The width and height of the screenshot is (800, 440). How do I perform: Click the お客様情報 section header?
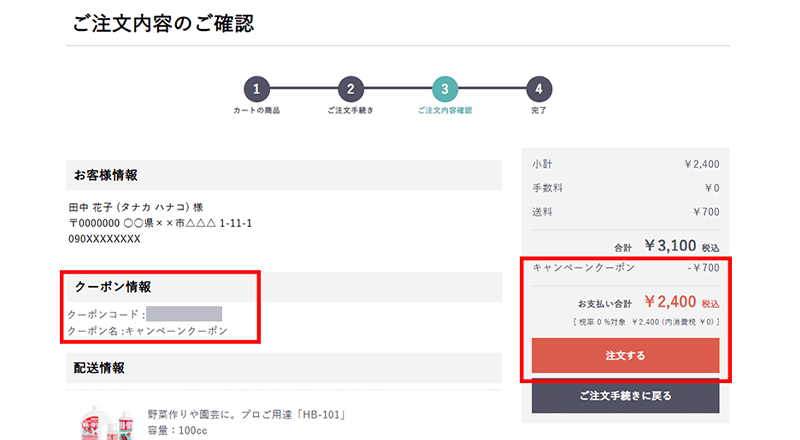click(x=105, y=175)
